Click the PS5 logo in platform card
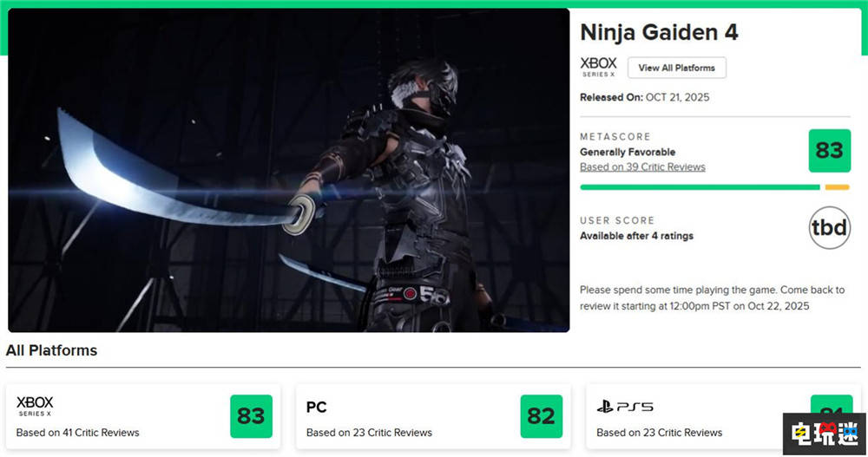Viewport: 868px width, 457px height. (x=625, y=407)
